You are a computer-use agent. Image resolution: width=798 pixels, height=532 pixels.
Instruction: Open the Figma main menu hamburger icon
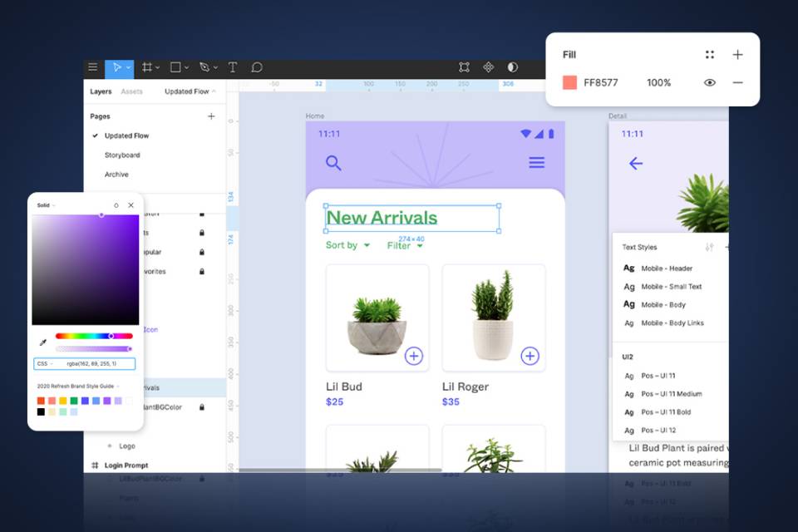(x=92, y=67)
